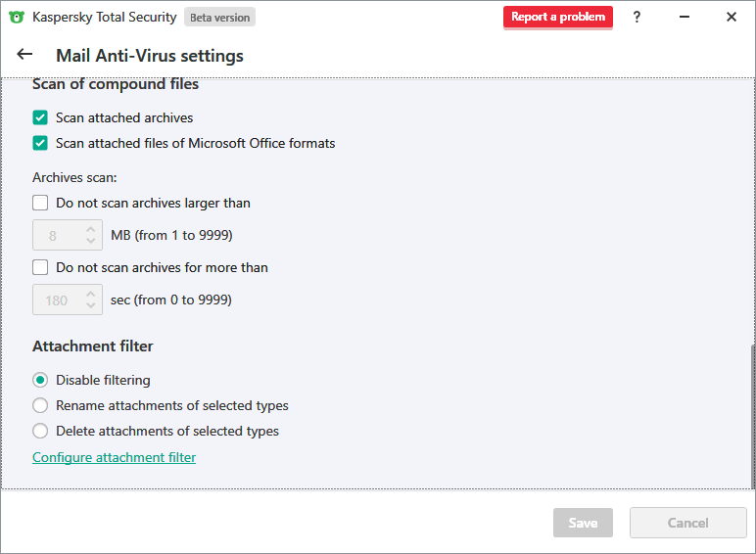756x554 pixels.
Task: Click the vertical scrollbar thumb
Action: [x=752, y=414]
